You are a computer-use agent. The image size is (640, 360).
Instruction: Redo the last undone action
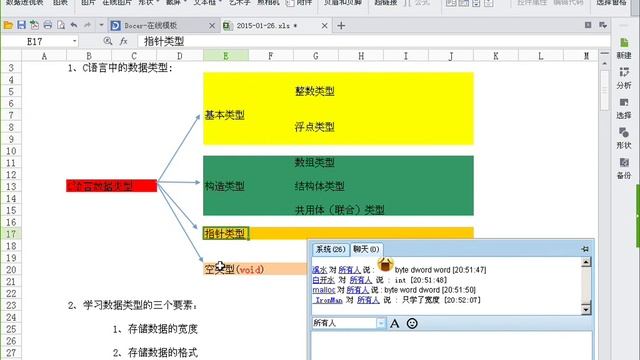[87, 25]
